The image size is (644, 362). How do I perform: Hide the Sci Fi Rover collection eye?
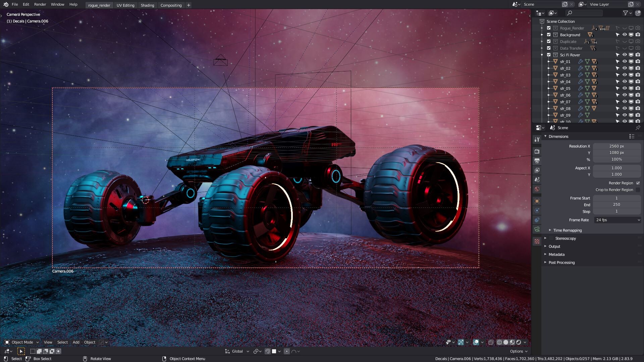[x=625, y=55]
